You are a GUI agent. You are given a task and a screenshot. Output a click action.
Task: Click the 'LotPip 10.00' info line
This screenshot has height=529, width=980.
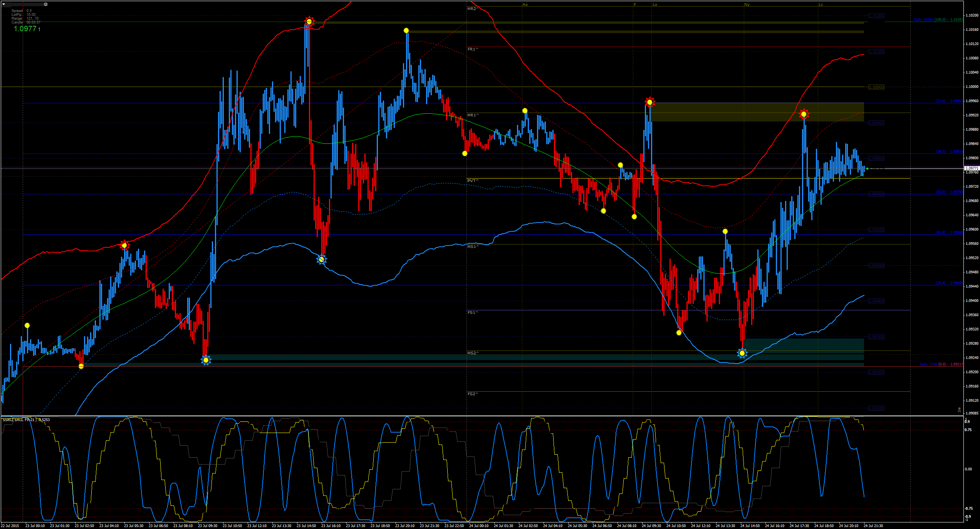[23, 15]
